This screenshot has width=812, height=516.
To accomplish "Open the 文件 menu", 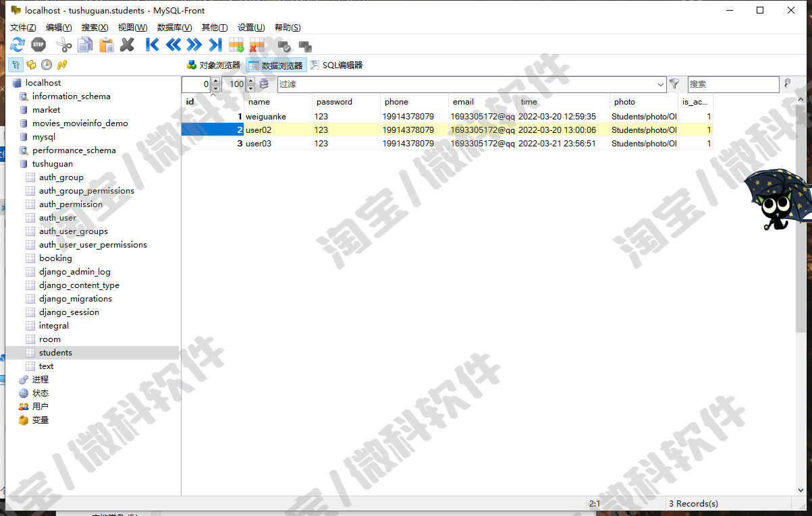I will (x=23, y=27).
